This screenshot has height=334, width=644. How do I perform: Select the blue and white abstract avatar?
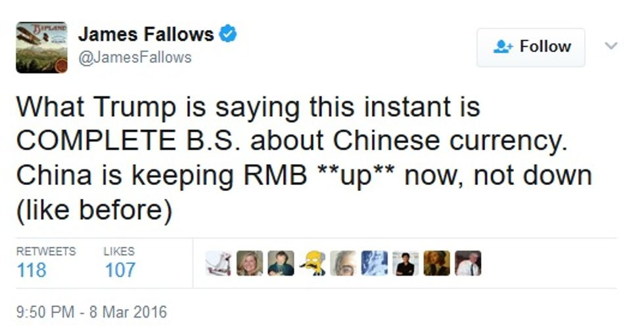point(375,263)
